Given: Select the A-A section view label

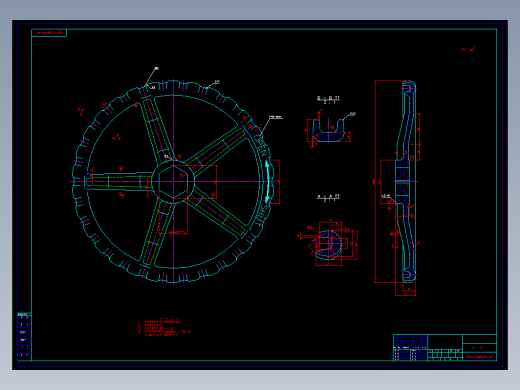Looking at the screenshot, I should coord(328,198).
